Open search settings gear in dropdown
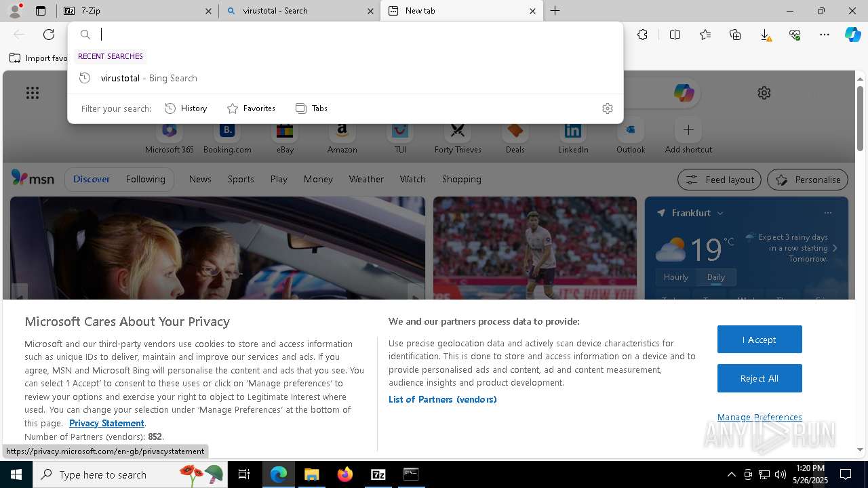 608,108
